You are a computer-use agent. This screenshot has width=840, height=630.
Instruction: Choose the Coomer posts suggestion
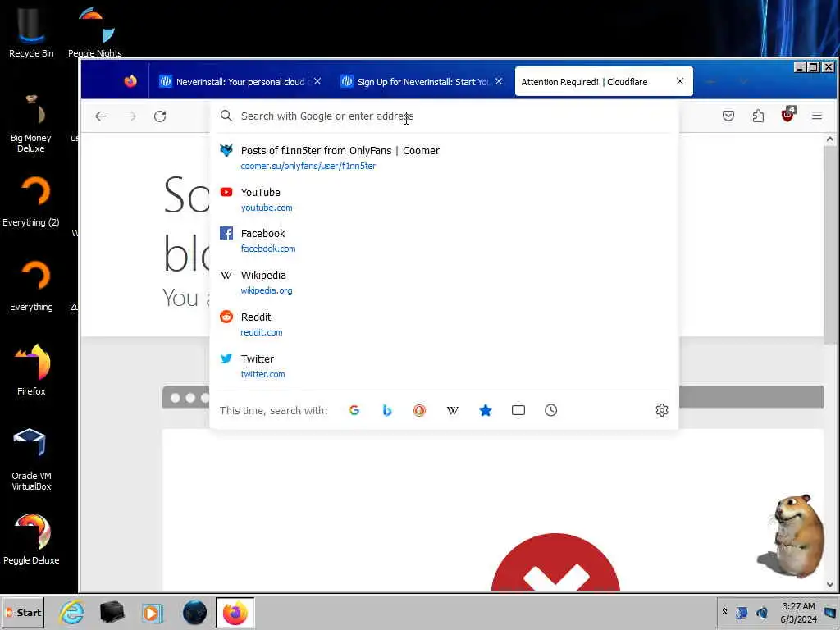(x=444, y=157)
